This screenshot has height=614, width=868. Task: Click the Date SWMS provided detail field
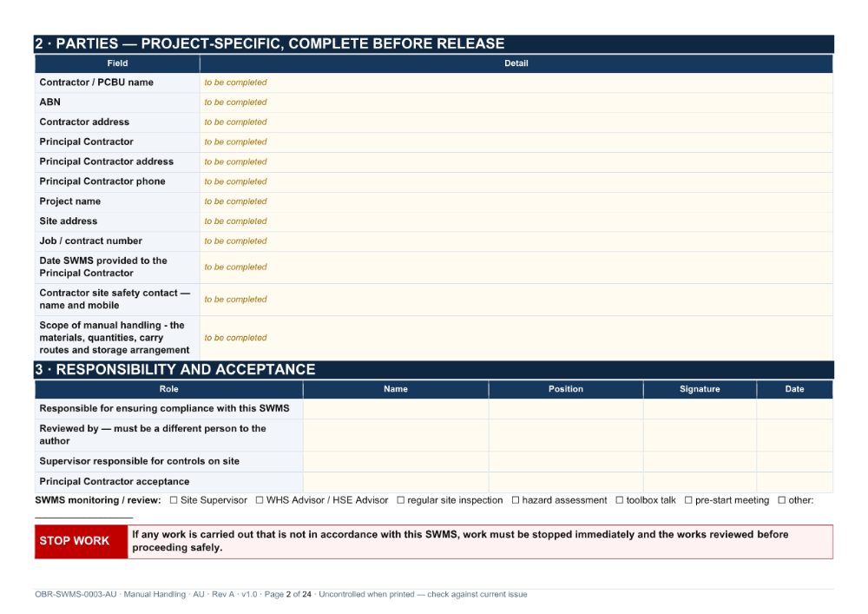(x=516, y=267)
